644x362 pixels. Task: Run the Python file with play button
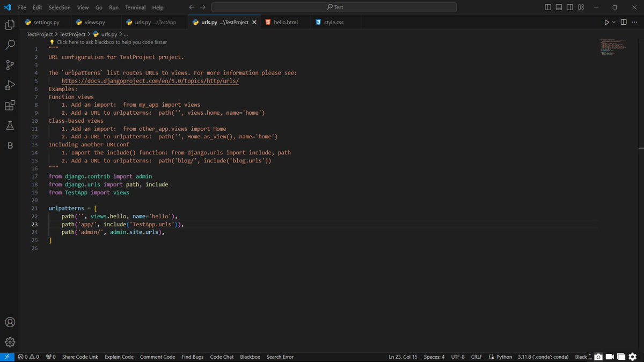pos(606,23)
